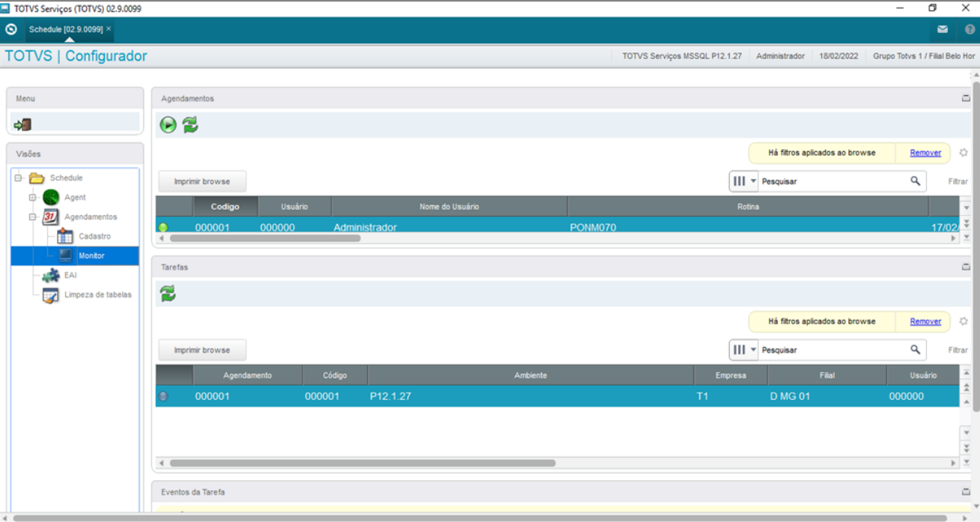Open Agendamentos browse settings gear
The image size is (980, 522).
click(x=964, y=153)
